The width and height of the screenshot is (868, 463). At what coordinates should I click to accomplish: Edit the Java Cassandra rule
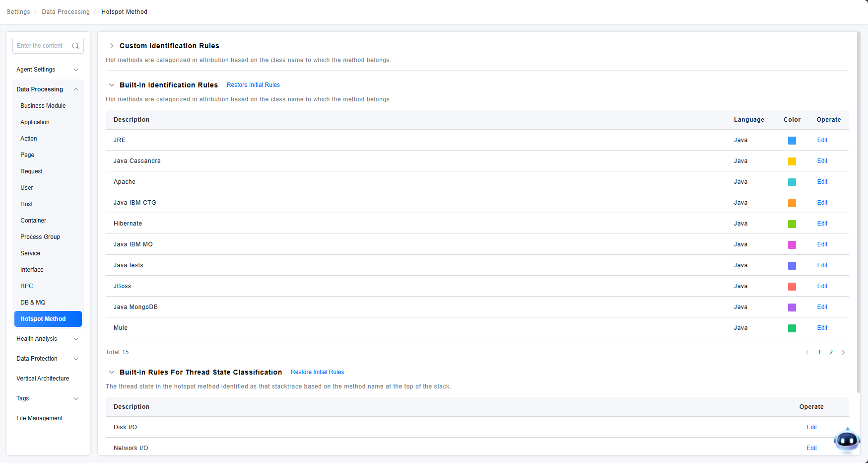[822, 161]
